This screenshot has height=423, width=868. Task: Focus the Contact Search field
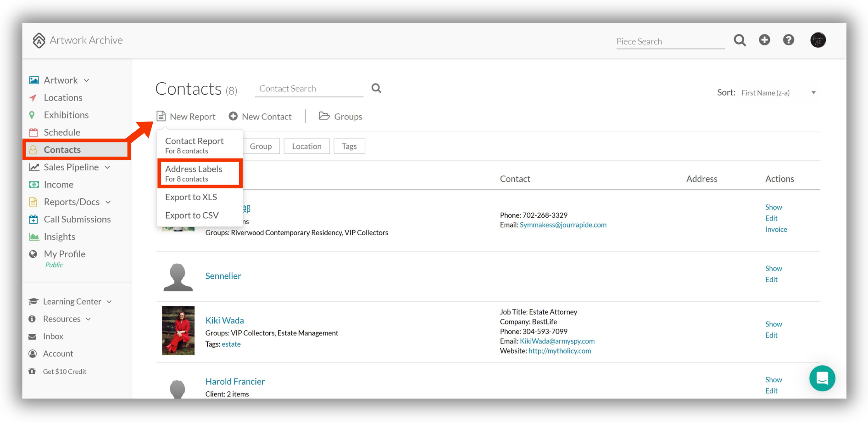coord(309,89)
